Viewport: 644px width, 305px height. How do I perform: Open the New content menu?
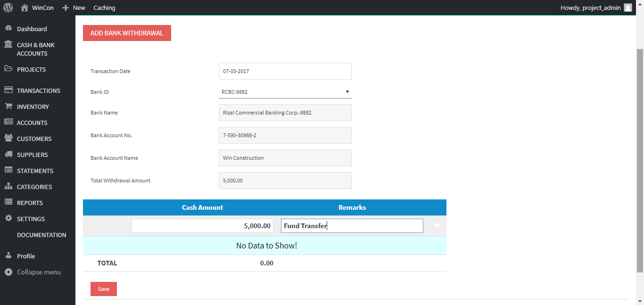pyautogui.click(x=74, y=8)
